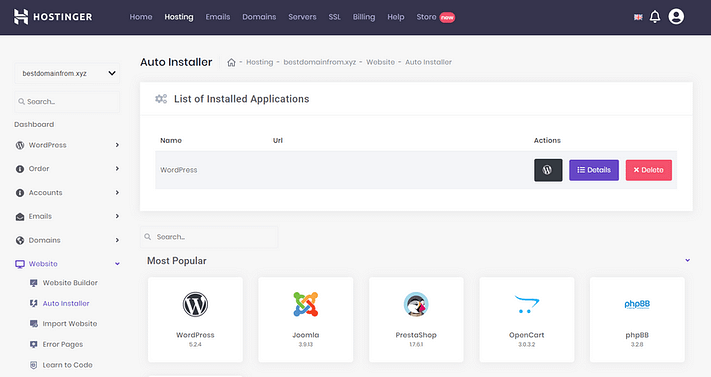Open the Hosting top menu
The image size is (711, 377).
[179, 17]
